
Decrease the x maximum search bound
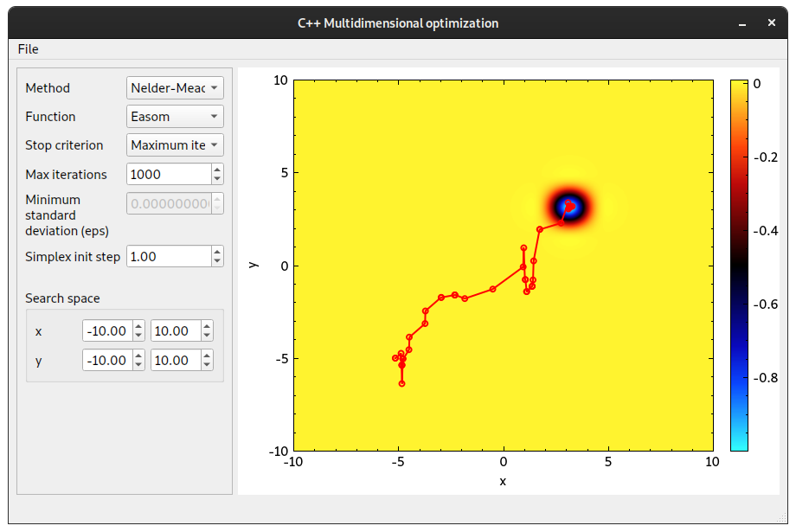[x=207, y=336]
